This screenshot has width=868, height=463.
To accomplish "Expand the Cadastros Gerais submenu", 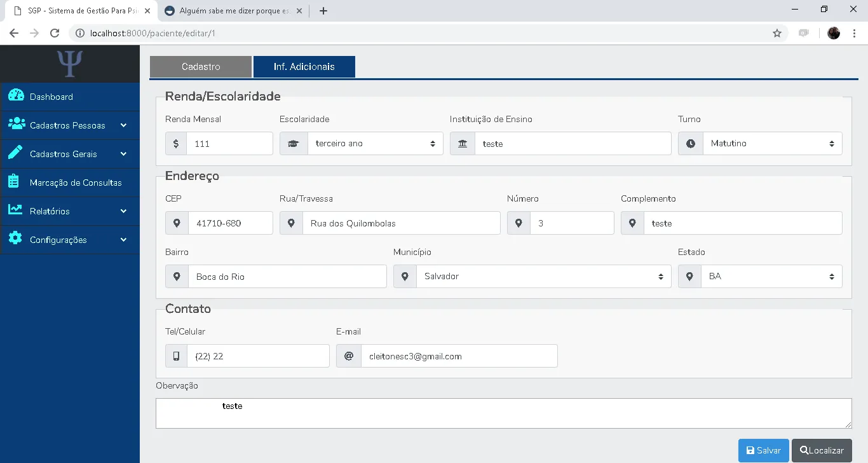I will pyautogui.click(x=70, y=154).
